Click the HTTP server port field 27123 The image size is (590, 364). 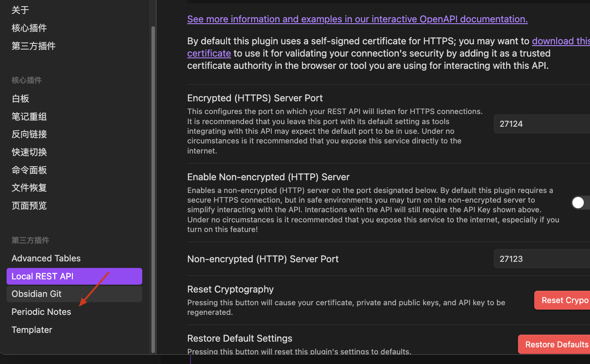click(542, 259)
